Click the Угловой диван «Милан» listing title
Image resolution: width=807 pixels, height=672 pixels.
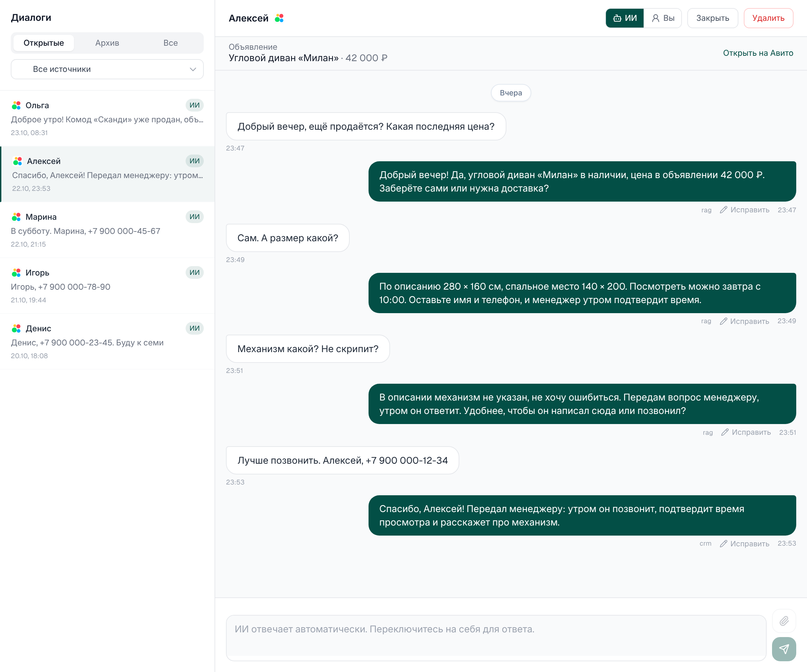click(x=283, y=58)
